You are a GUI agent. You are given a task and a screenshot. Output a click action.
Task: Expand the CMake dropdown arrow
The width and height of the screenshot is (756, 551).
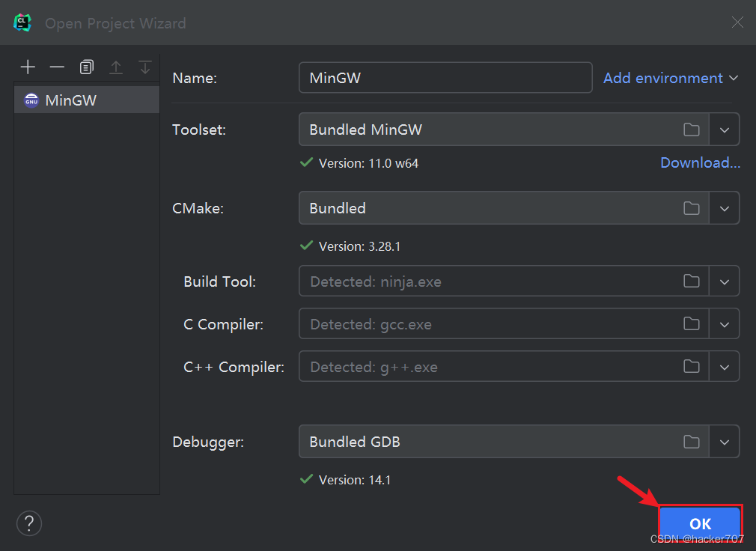(724, 208)
